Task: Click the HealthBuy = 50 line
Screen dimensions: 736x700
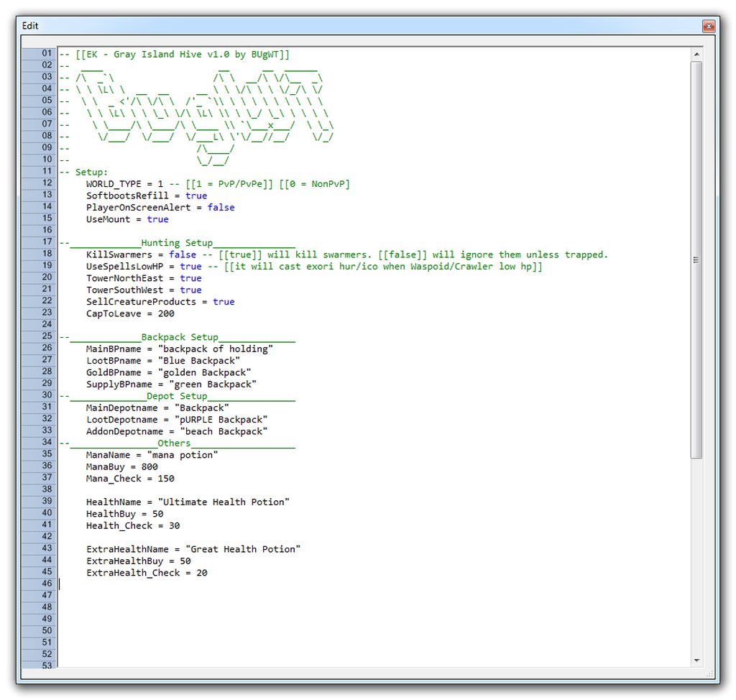Action: coord(124,514)
